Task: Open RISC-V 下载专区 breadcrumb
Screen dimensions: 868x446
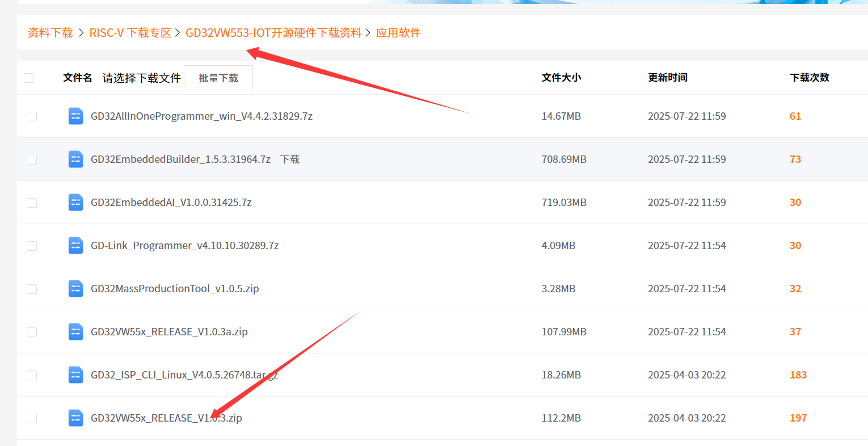Action: tap(130, 33)
